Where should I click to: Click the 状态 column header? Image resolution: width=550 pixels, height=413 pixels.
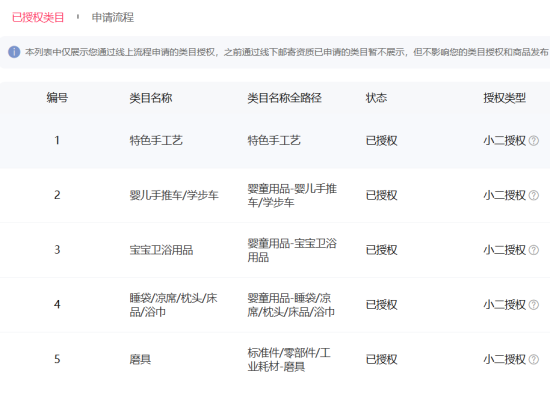376,98
